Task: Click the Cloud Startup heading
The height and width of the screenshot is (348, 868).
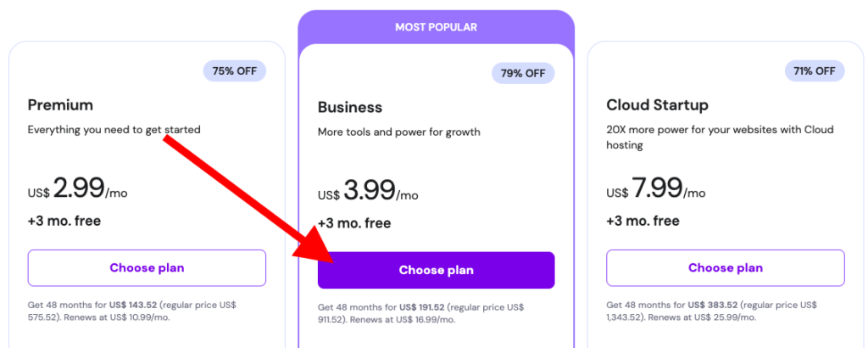Action: pos(657,105)
